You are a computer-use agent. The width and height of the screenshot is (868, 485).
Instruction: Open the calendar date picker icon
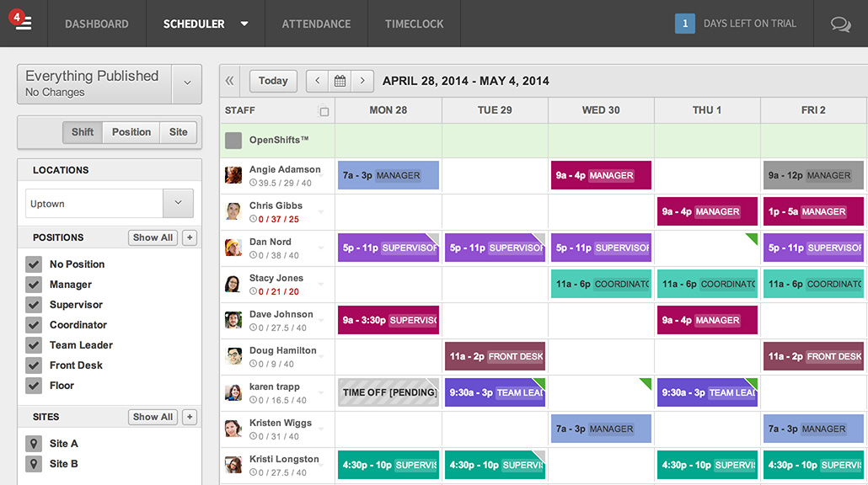coord(340,81)
